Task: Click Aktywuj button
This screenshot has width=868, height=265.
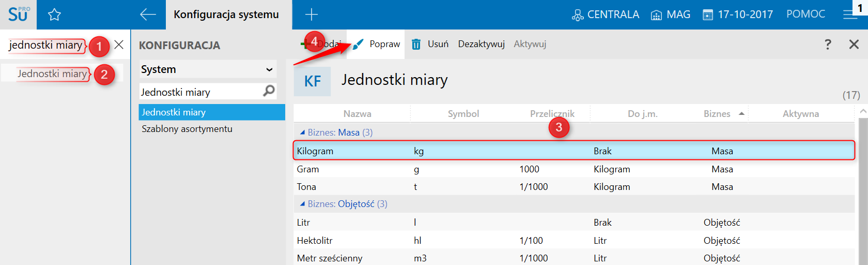Action: [530, 45]
